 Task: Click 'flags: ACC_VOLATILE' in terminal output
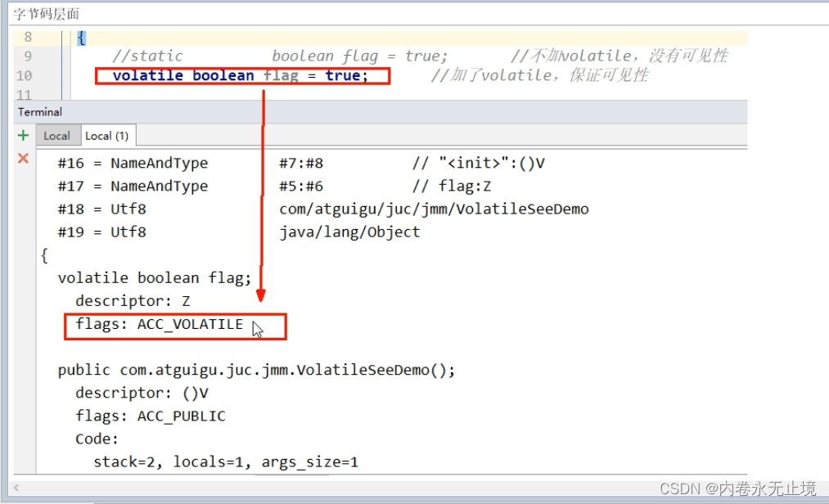tap(159, 324)
